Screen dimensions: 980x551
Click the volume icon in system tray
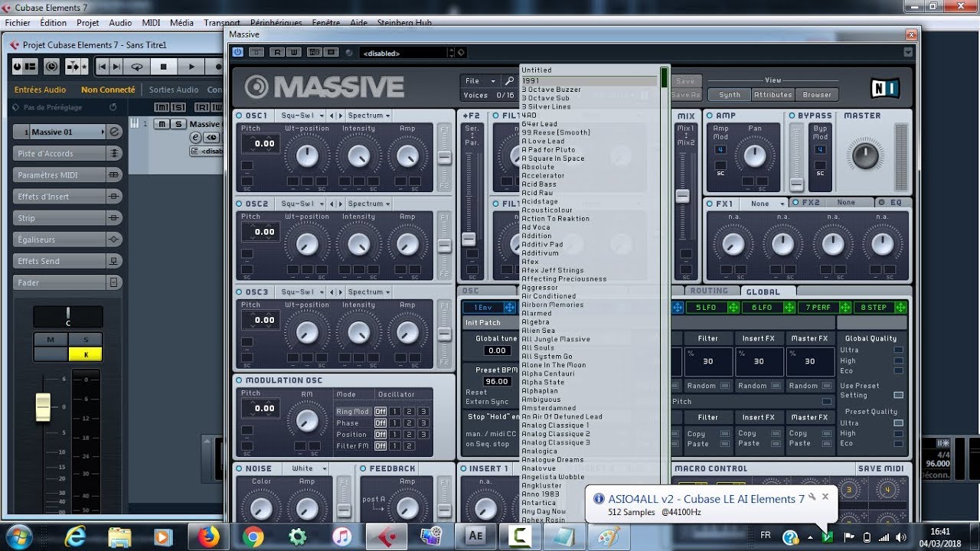pos(900,536)
